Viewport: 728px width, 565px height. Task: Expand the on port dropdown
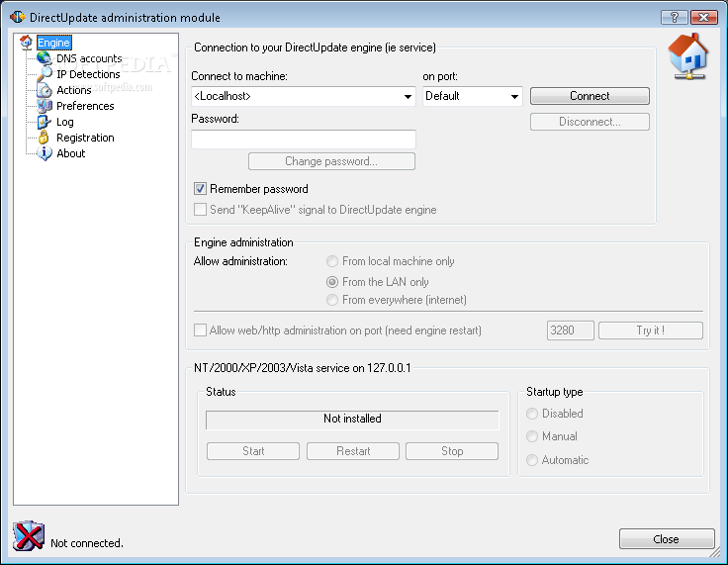click(x=514, y=97)
